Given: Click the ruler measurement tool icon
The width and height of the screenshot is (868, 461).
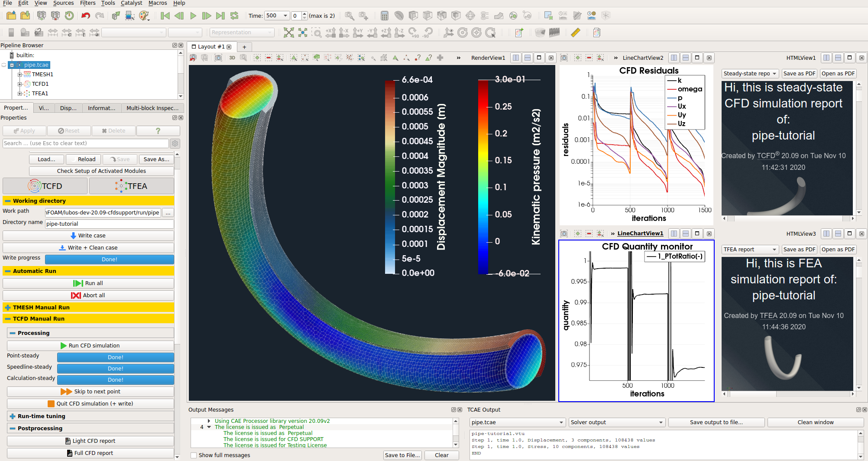Looking at the screenshot, I should pyautogui.click(x=575, y=32).
